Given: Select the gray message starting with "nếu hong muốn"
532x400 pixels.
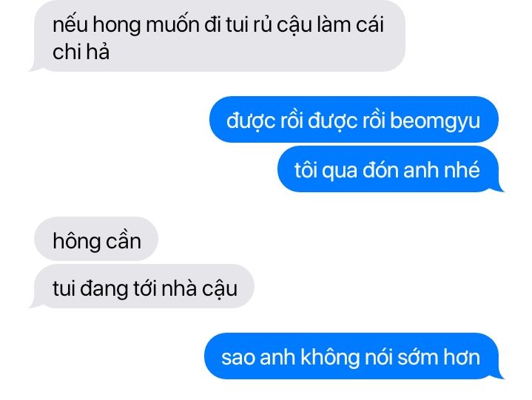Looking at the screenshot, I should tap(218, 35).
